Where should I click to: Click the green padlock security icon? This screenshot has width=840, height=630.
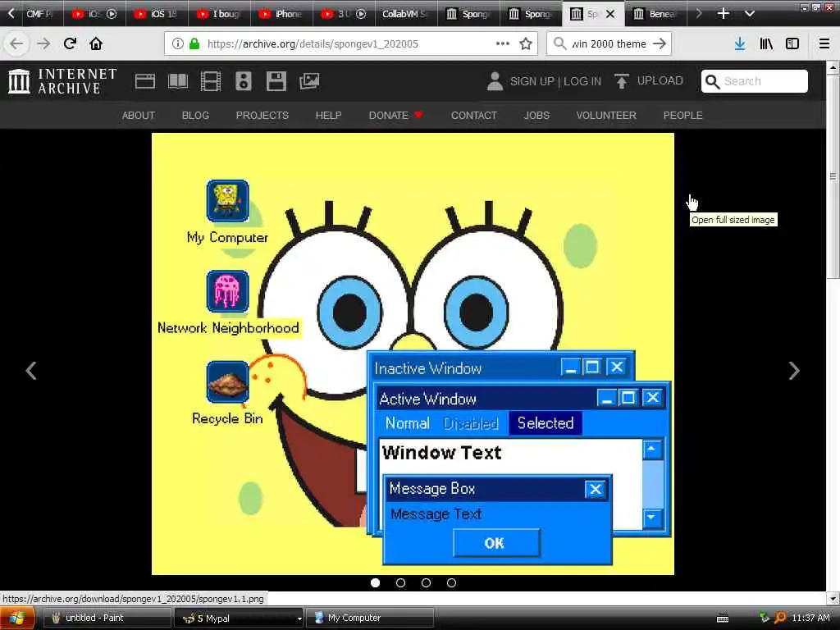pos(194,43)
